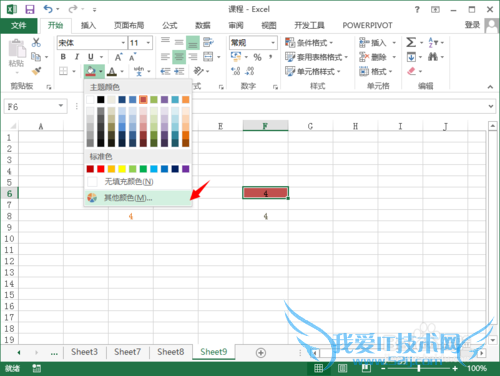Open Cell Styles menu
Image resolution: width=500 pixels, height=376 pixels.
coord(313,71)
